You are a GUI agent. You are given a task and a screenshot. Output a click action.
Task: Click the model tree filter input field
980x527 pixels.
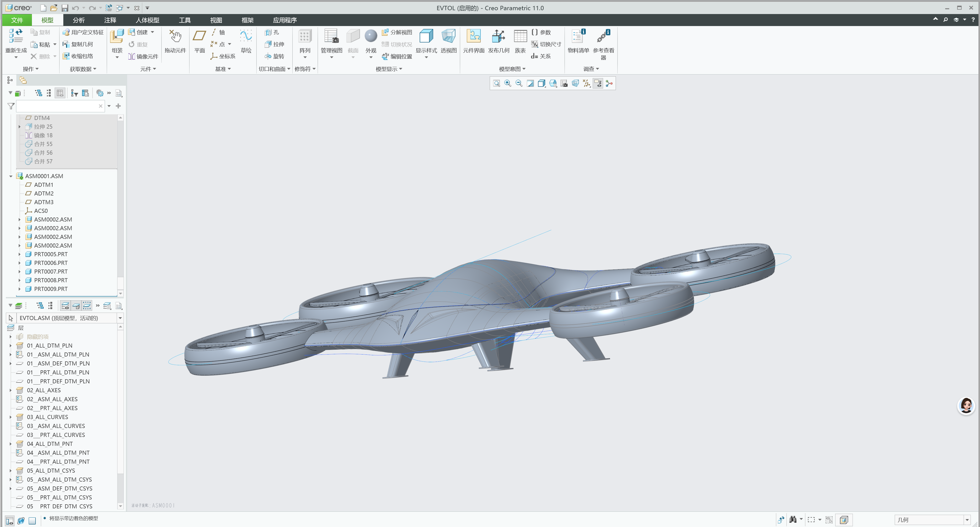60,106
